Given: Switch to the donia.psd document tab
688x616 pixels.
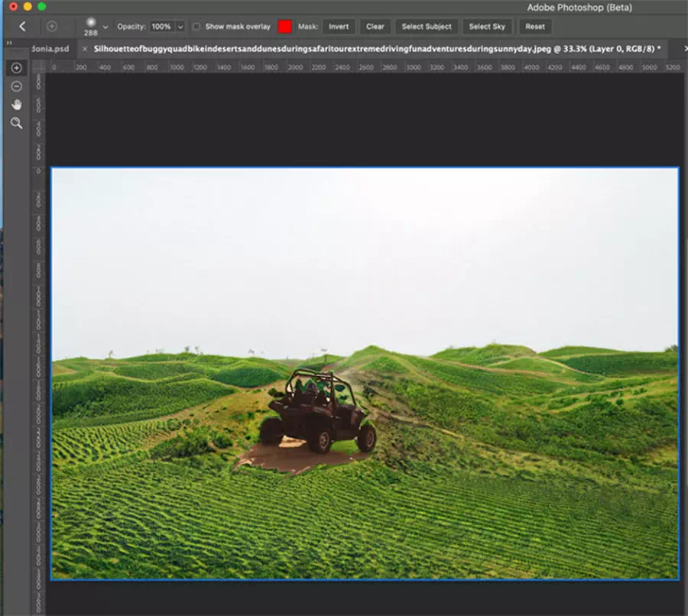Looking at the screenshot, I should 51,49.
